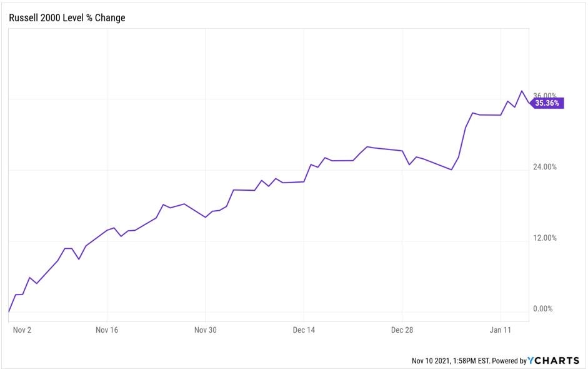This screenshot has width=588, height=369.
Task: Click the 12.00% y-axis label
Action: click(x=545, y=238)
